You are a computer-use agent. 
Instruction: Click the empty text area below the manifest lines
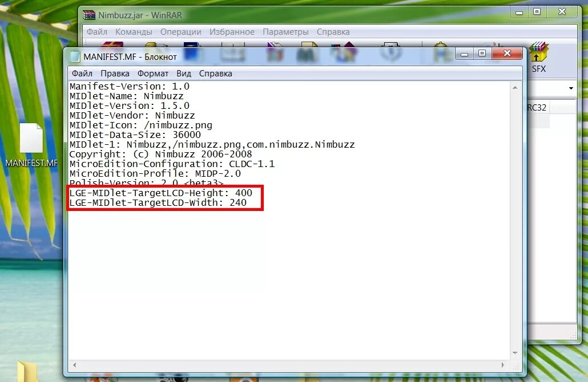coord(289,285)
